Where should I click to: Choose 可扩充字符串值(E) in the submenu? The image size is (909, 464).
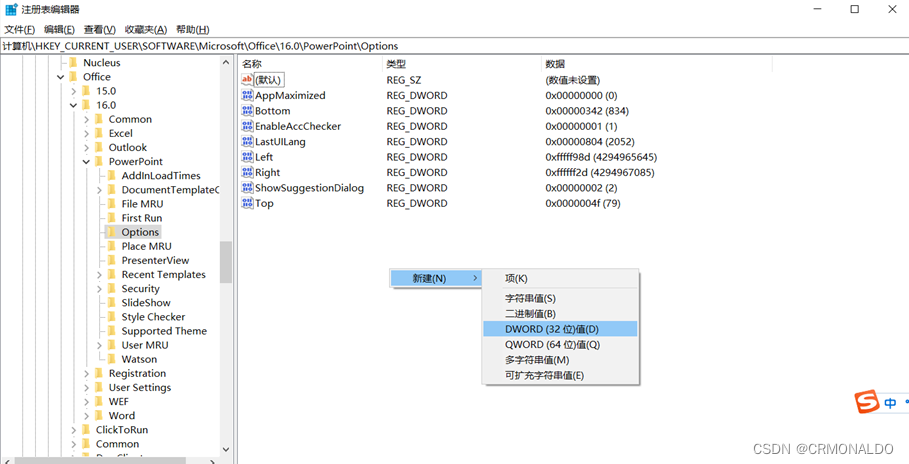560,375
